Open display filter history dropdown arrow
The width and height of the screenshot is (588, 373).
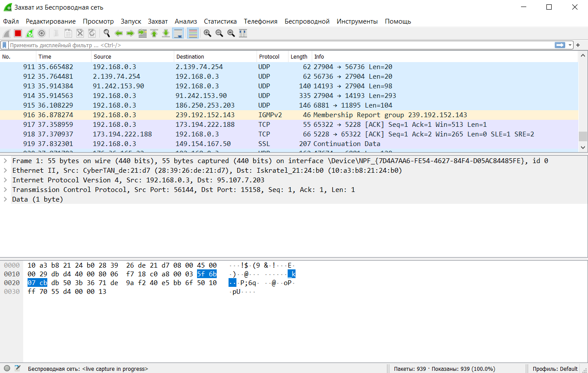tap(570, 45)
